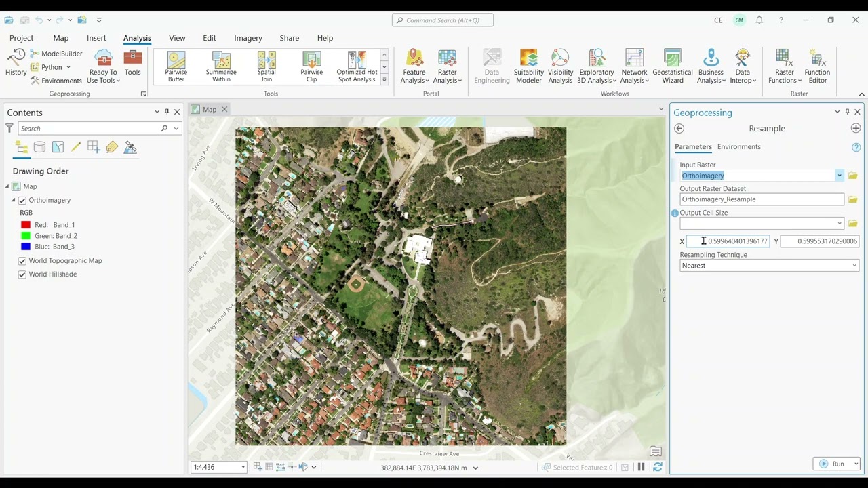Open Ready To Use Tools
This screenshot has height=488, width=868.
pyautogui.click(x=103, y=66)
